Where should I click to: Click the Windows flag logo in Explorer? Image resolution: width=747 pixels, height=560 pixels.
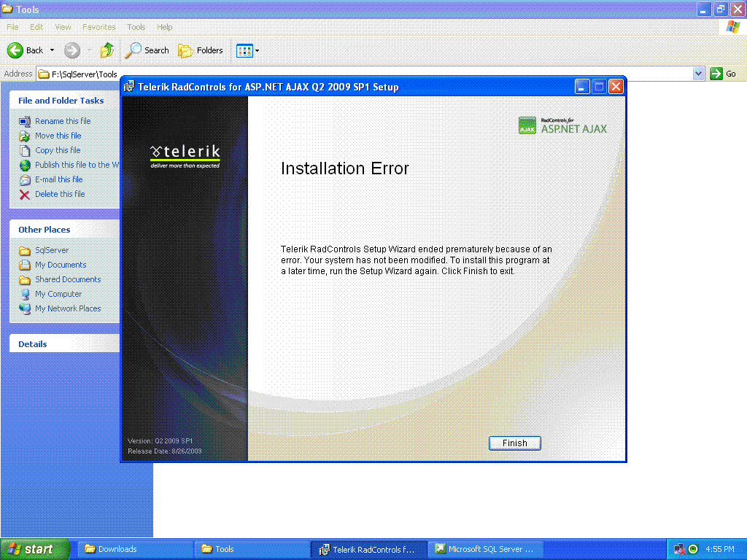point(732,27)
